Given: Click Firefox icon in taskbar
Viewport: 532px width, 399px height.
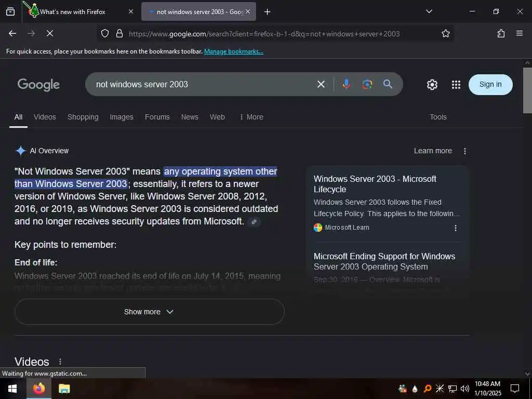Looking at the screenshot, I should [39, 389].
